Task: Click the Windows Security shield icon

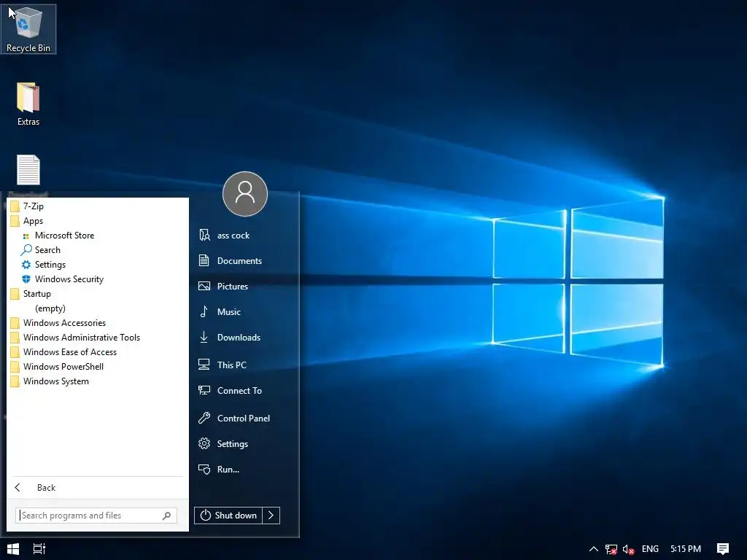Action: pos(26,279)
